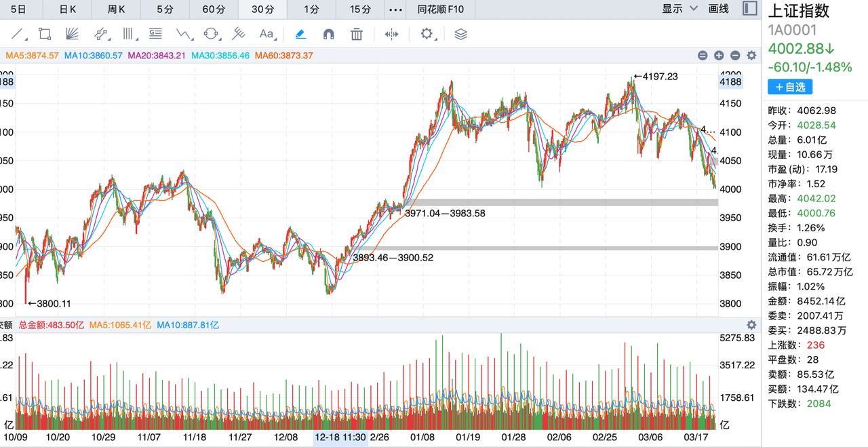The width and height of the screenshot is (868, 447).
Task: Toggle the 画线 drawing toolbar
Action: [x=718, y=9]
